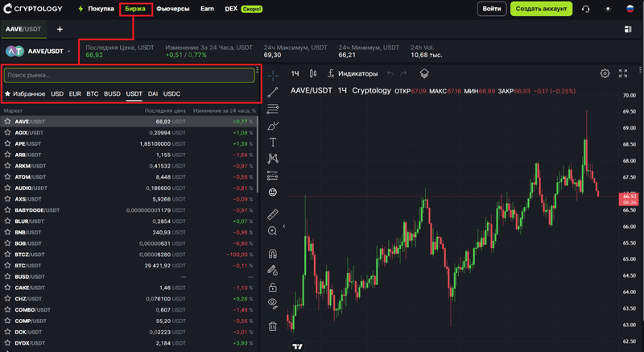Select the brush drawing tool

(273, 126)
